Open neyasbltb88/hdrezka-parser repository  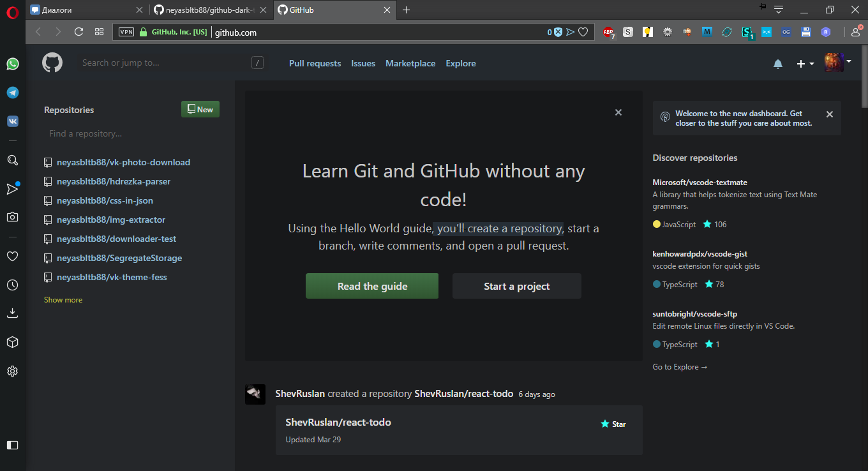click(114, 181)
